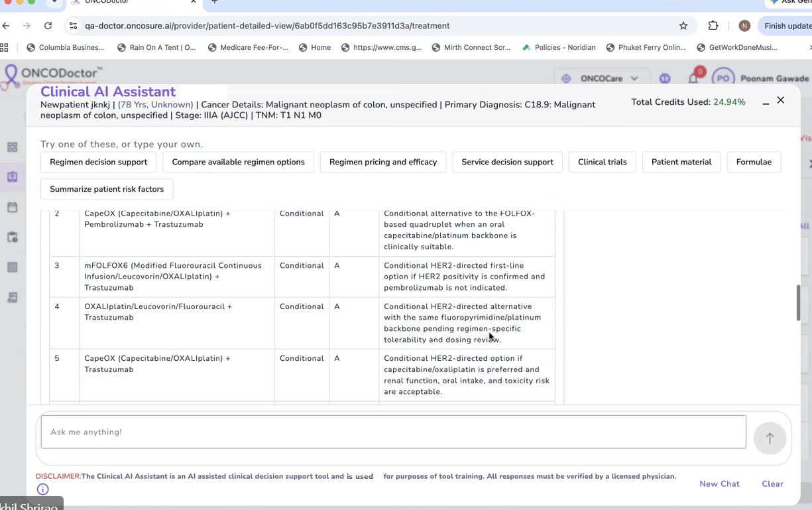Open the Mirth Connect bookmark
Viewport: 812px width, 510px height.
click(x=471, y=47)
